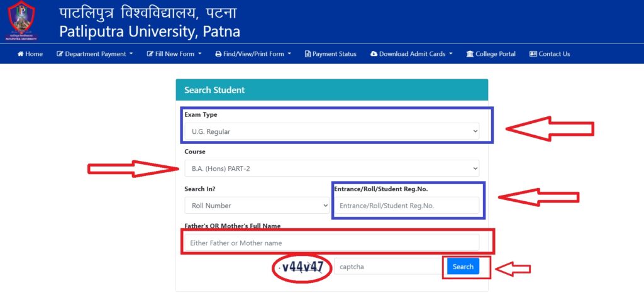Image resolution: width=644 pixels, height=298 pixels.
Task: Click the Department Payment edit icon
Action: (x=60, y=54)
